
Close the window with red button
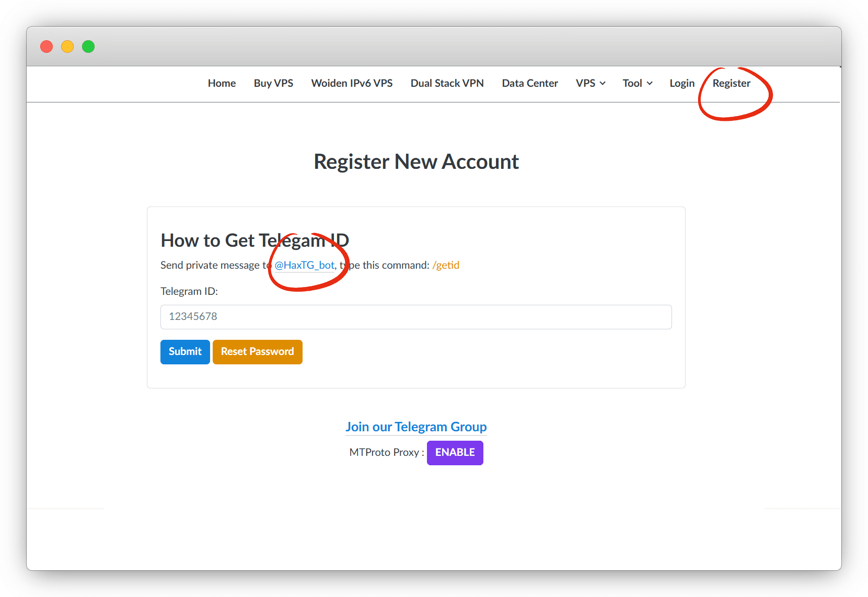[x=47, y=47]
